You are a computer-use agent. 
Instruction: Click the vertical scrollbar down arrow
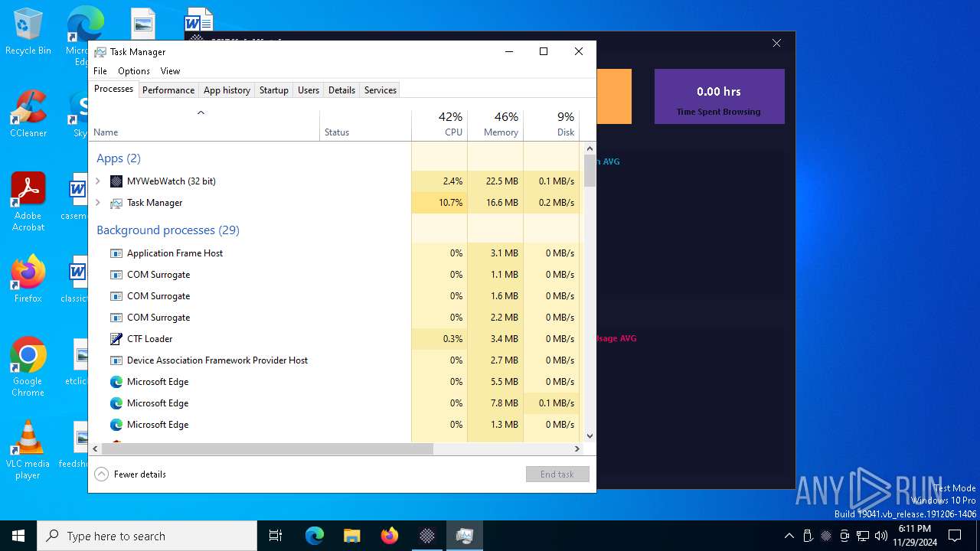(590, 436)
